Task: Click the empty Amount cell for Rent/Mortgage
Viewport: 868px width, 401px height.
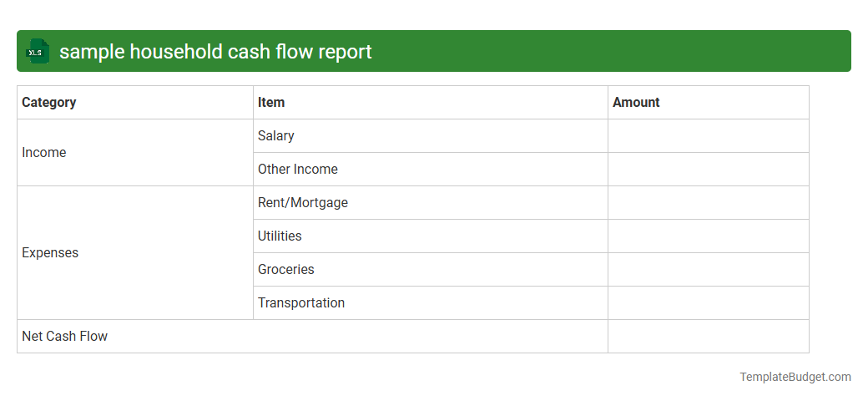Action: click(709, 203)
